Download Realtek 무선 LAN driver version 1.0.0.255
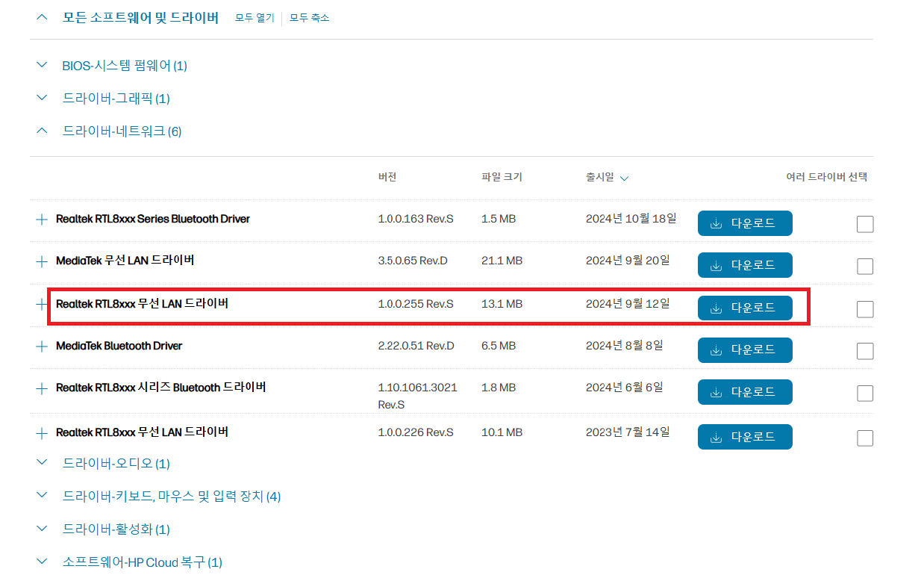Image resolution: width=924 pixels, height=575 pixels. point(745,308)
